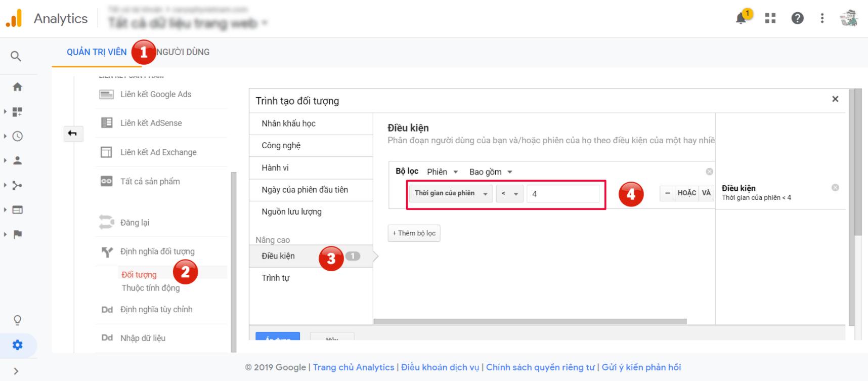This screenshot has height=381, width=868.
Task: Open the notifications bell
Action: coord(742,18)
